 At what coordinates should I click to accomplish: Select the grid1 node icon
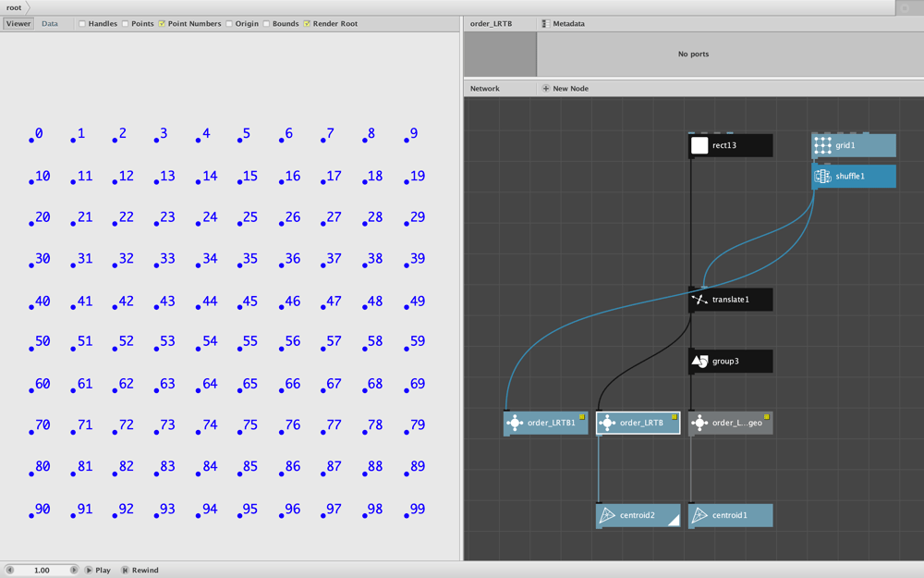coord(822,146)
